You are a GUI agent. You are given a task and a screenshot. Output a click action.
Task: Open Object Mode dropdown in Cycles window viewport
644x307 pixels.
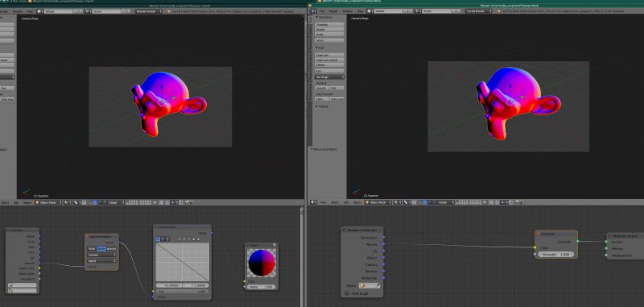point(378,202)
